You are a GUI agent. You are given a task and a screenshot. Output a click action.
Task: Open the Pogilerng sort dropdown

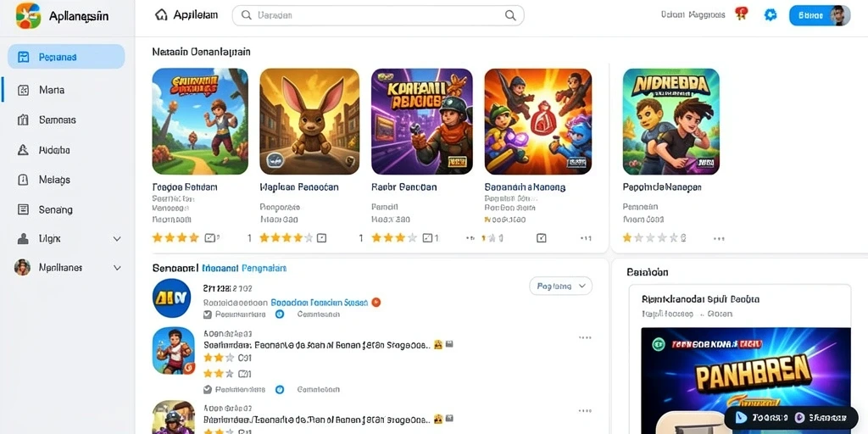(x=561, y=287)
